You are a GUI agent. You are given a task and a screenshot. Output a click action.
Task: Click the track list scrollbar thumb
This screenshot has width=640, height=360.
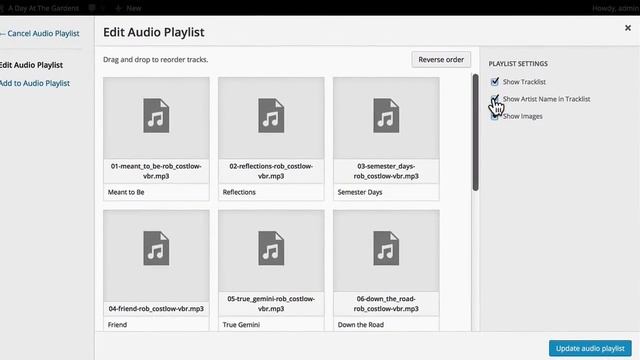(475, 132)
